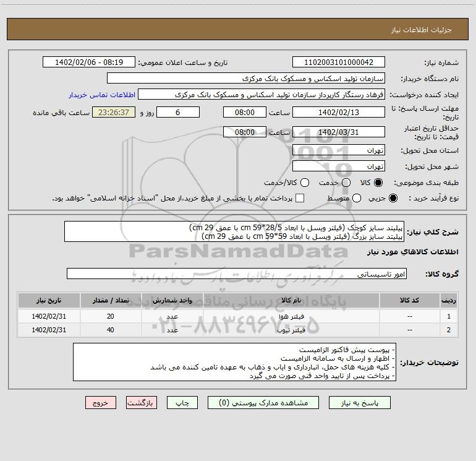This screenshot has width=476, height=461.
Task: Click the فیلتر تیوب item name cell
Action: tap(291, 330)
